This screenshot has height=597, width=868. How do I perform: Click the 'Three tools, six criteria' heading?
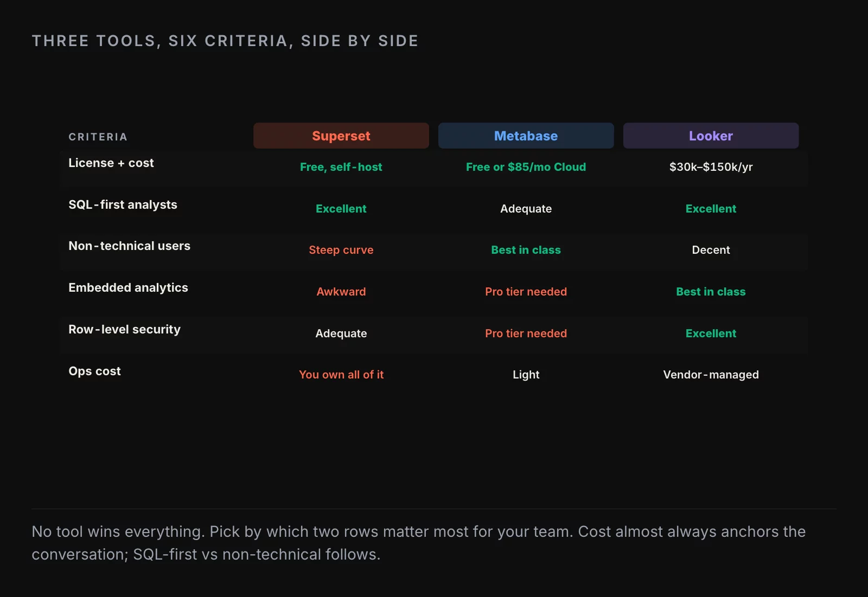[225, 41]
